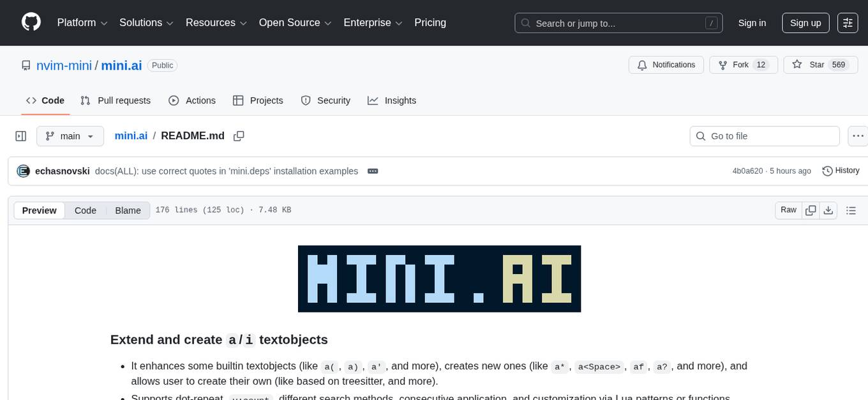Open the command palette in the search bar
This screenshot has width=868, height=400.
(x=711, y=23)
